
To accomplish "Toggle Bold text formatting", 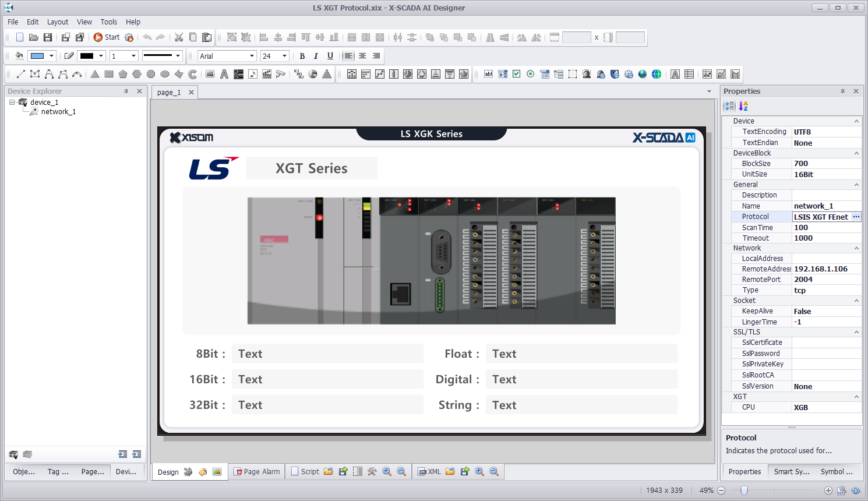I will (x=302, y=56).
